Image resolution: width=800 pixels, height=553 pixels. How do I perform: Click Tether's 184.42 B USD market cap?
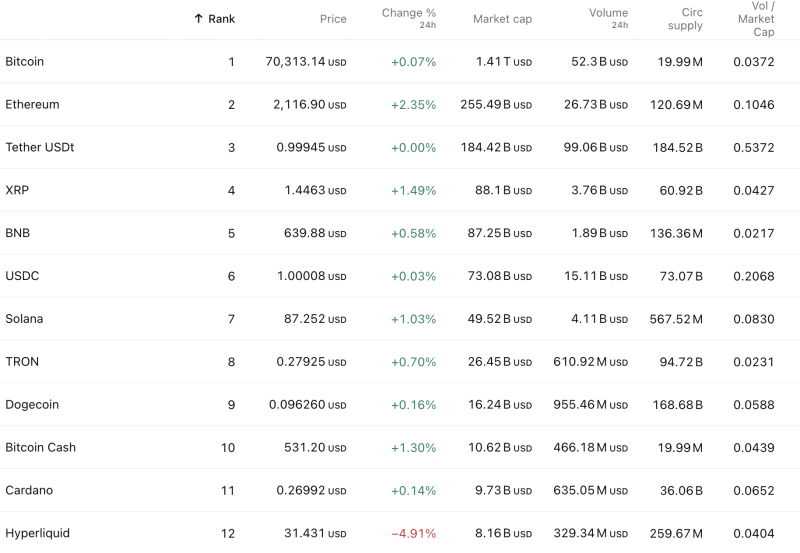(x=496, y=147)
